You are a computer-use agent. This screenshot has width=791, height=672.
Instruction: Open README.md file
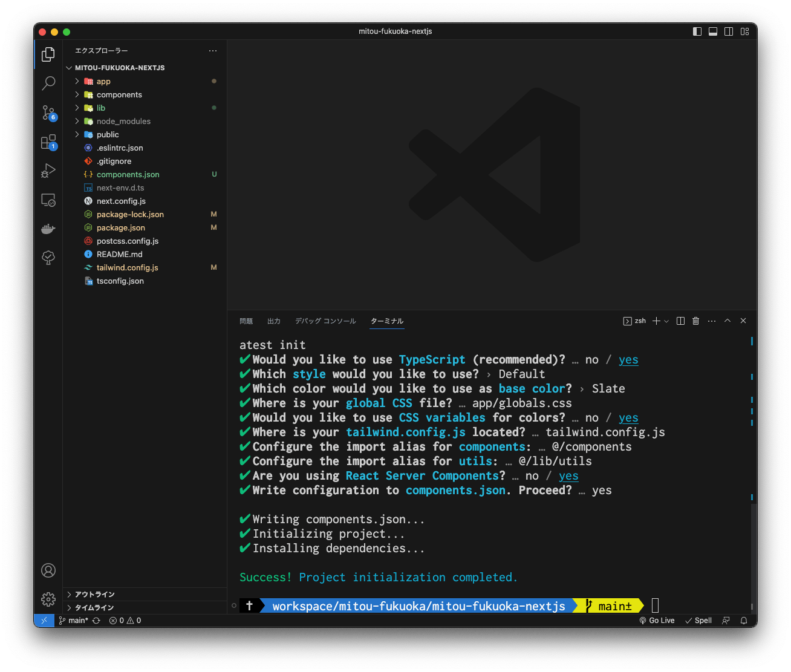(145, 255)
